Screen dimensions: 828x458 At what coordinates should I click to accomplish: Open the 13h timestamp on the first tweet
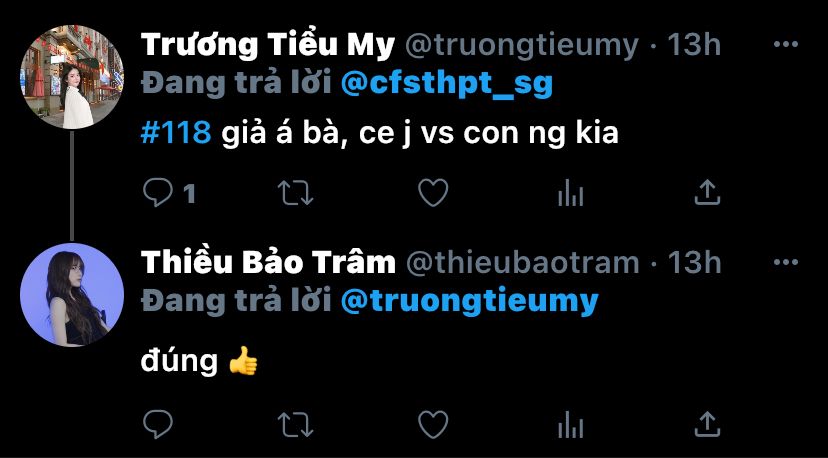[x=694, y=45]
